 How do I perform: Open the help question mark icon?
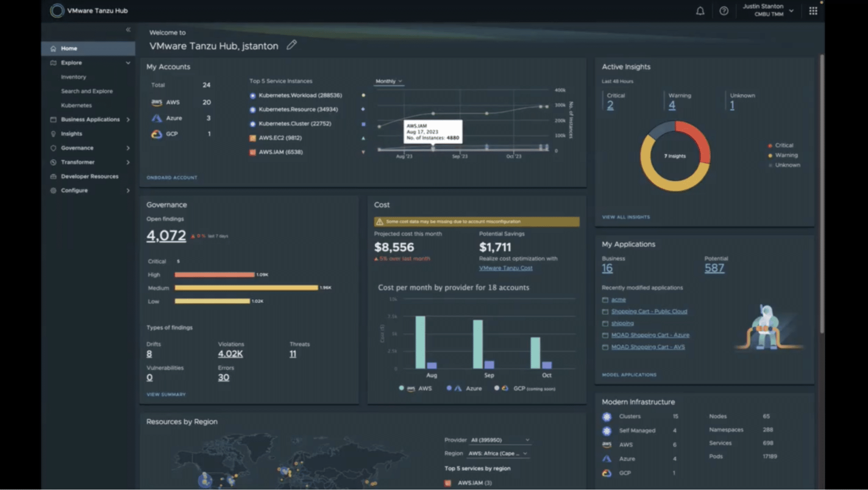coord(724,11)
